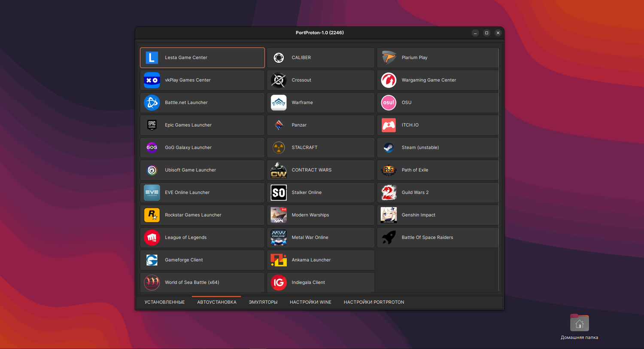644x349 pixels.
Task: Switch to the НАСТРОЙКИ PORTPROTON tab
Action: (x=374, y=302)
